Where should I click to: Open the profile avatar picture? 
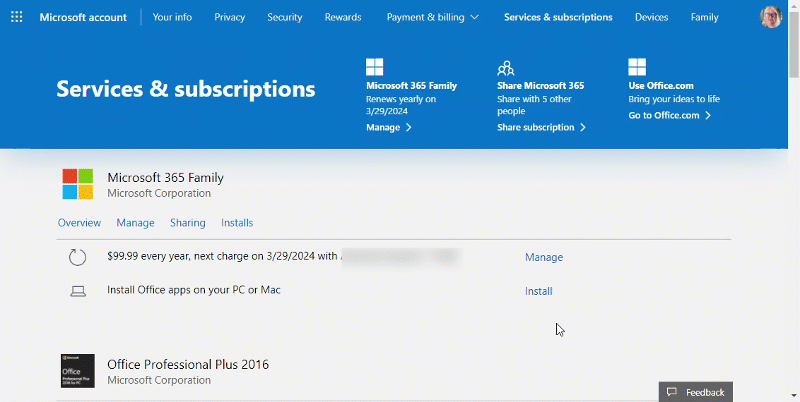click(x=770, y=17)
